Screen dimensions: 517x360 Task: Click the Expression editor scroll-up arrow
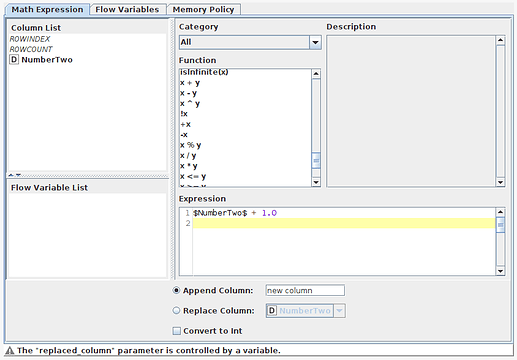500,212
